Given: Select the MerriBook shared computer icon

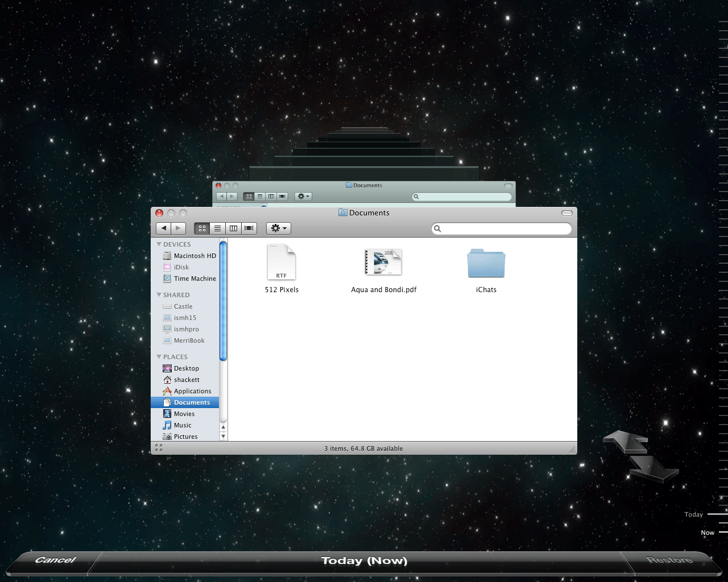Looking at the screenshot, I should tap(167, 340).
